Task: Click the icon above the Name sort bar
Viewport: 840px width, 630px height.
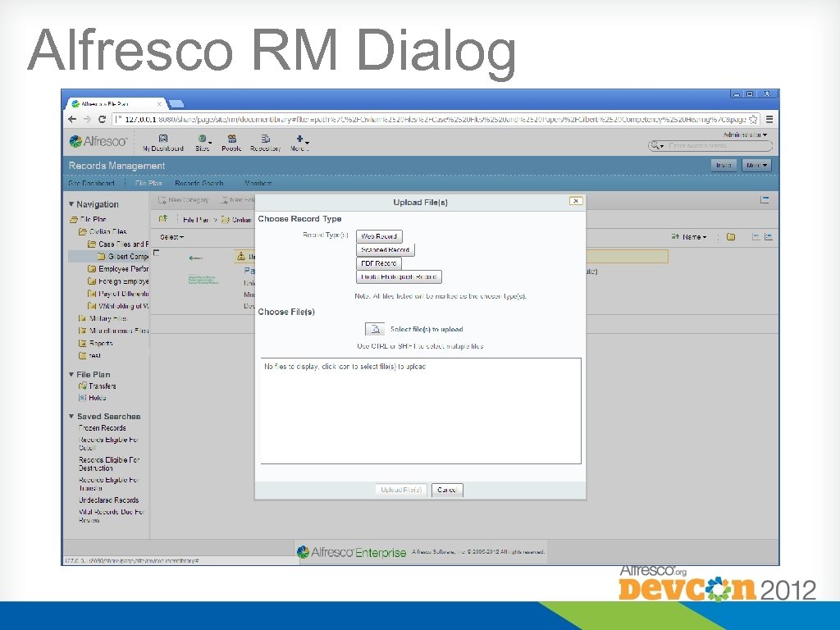Action: (x=765, y=200)
